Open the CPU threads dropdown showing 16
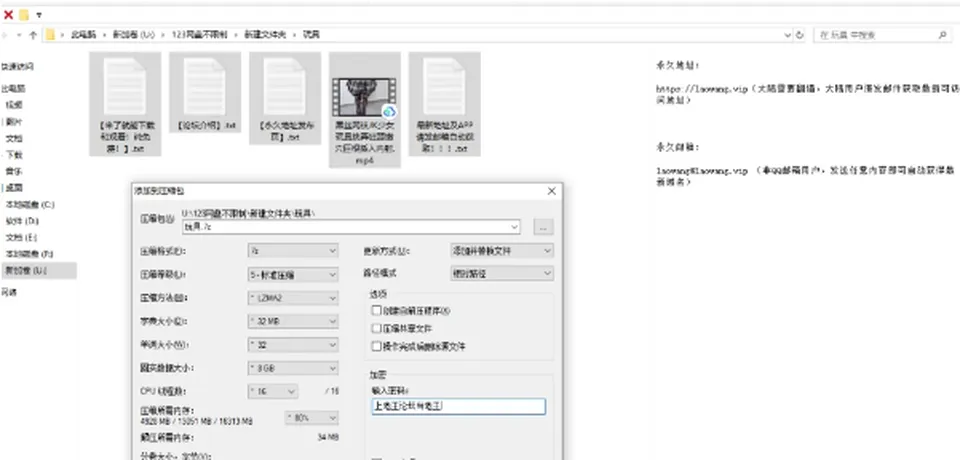The width and height of the screenshot is (960, 460). pos(273,391)
